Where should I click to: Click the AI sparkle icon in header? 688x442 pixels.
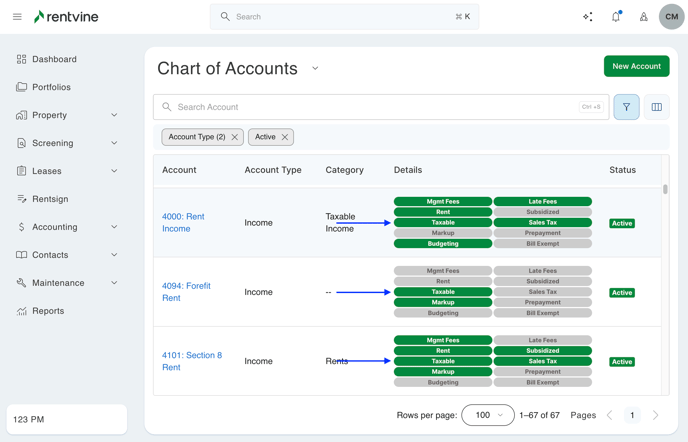click(x=588, y=17)
